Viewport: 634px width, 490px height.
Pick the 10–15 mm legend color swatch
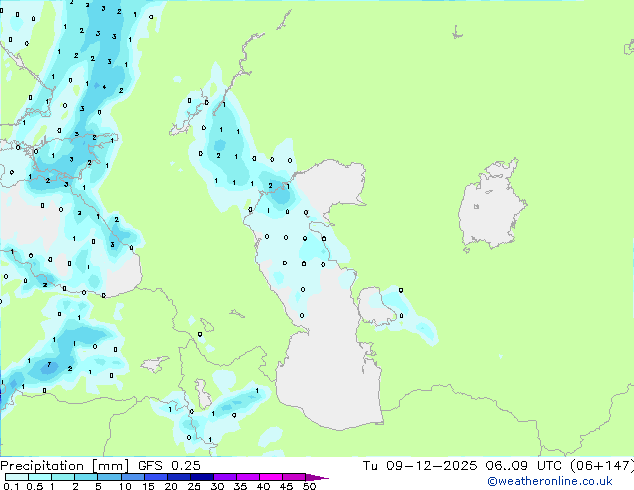[132, 477]
